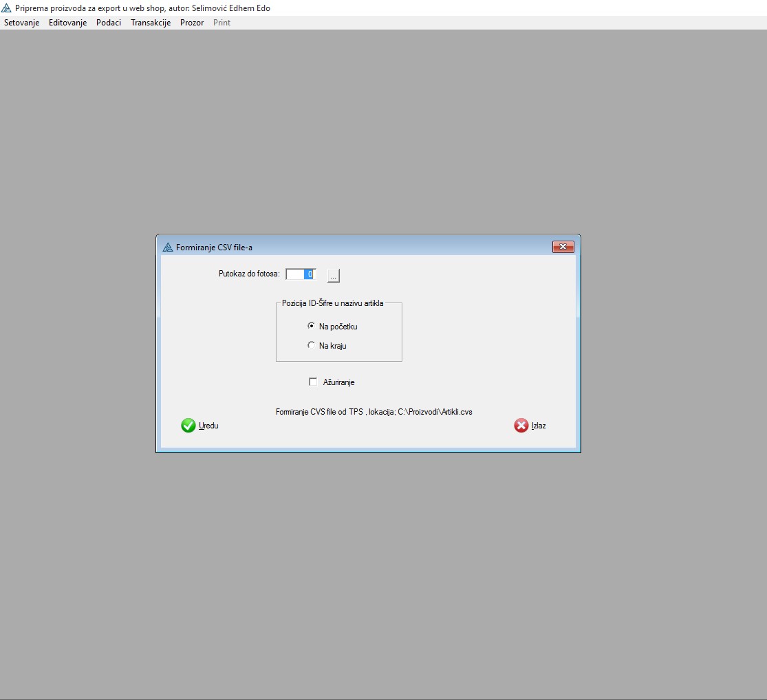Choose the Na kraju radio option
Image resolution: width=767 pixels, height=700 pixels.
pyautogui.click(x=312, y=345)
